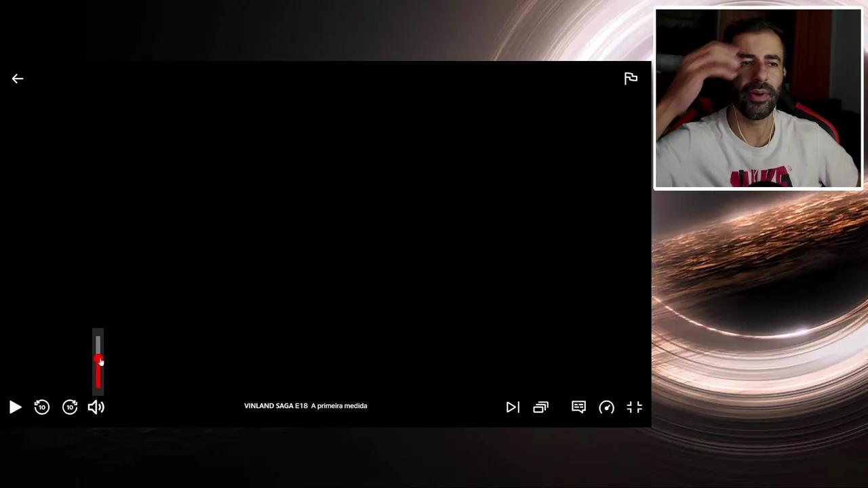Open audio and subtitles options
Viewport: 868px width, 488px height.
(x=578, y=407)
